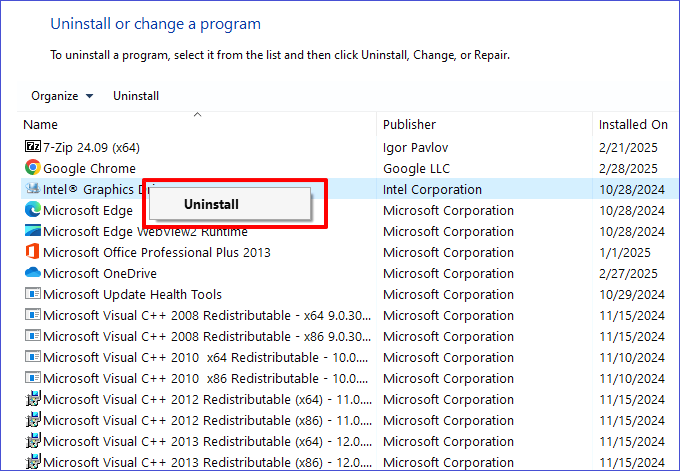This screenshot has height=471, width=680.
Task: Click the Edge WebView2 Runtime icon
Action: (x=33, y=230)
